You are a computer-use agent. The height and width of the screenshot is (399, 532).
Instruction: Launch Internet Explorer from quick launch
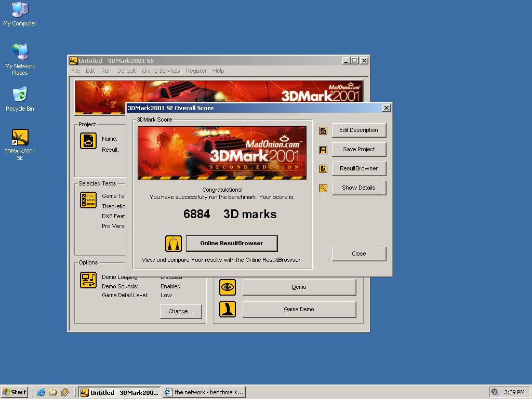pos(41,392)
